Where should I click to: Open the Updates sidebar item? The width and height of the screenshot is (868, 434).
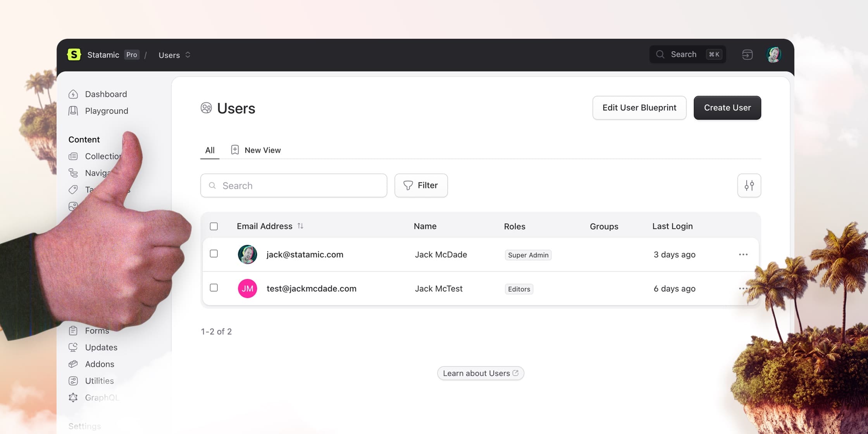click(93, 347)
